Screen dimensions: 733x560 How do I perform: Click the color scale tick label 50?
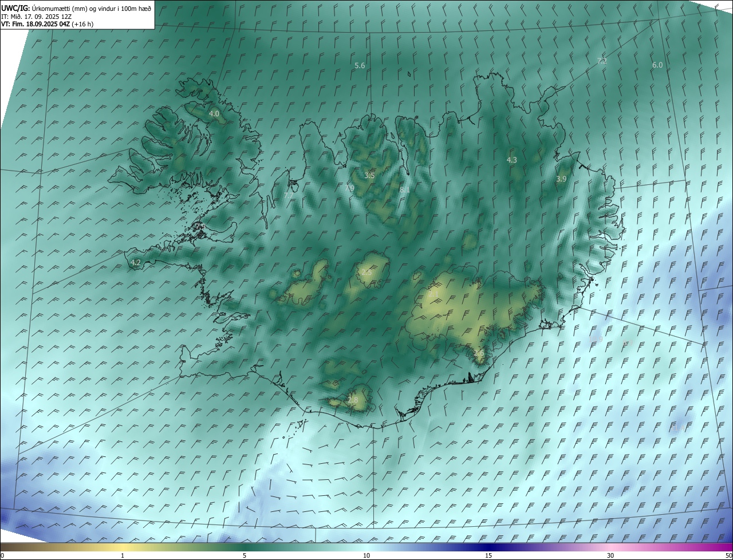[728, 555]
